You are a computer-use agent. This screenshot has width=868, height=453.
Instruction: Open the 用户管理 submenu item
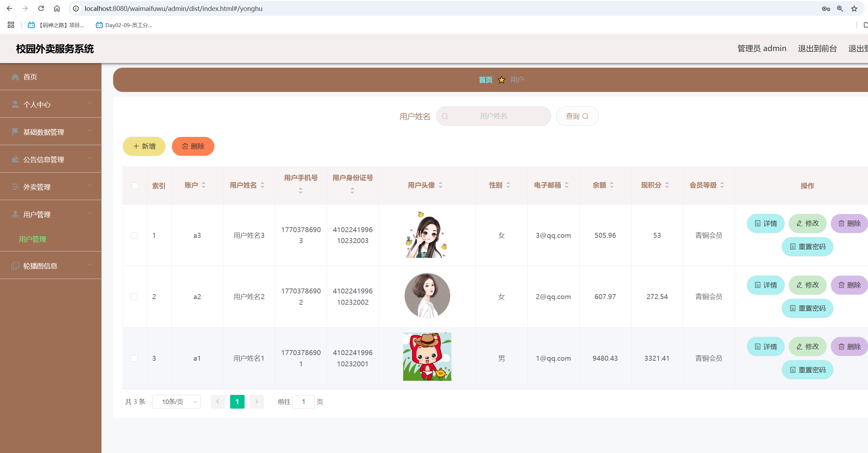coord(32,239)
